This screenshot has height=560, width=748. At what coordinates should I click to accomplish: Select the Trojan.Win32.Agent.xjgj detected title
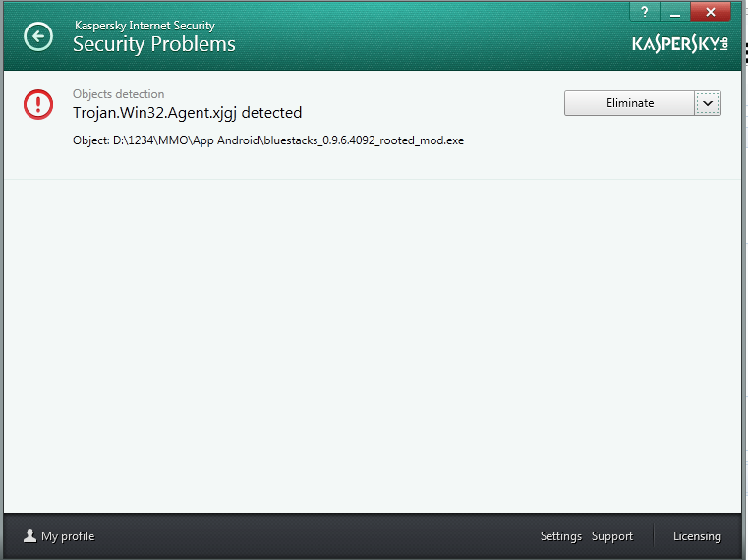[187, 113]
